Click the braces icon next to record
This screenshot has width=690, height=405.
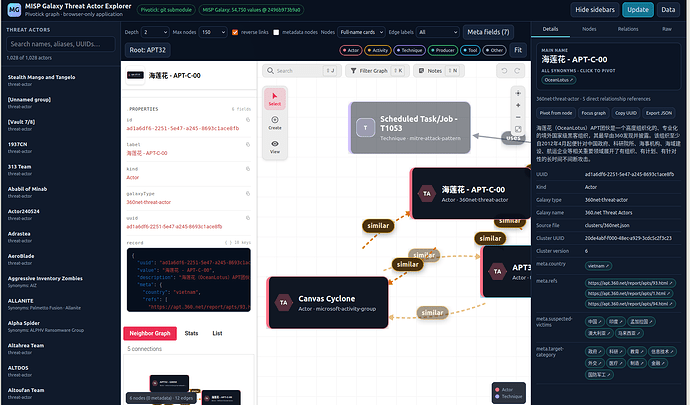coord(228,243)
